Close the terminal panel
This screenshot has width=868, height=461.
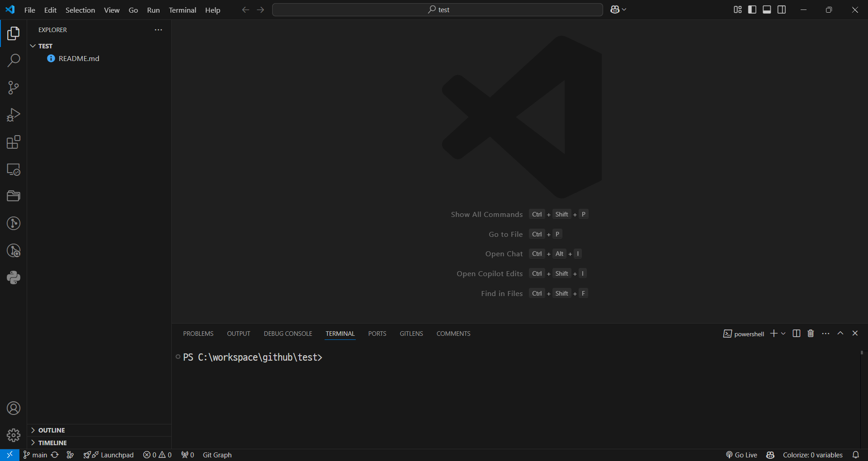855,333
